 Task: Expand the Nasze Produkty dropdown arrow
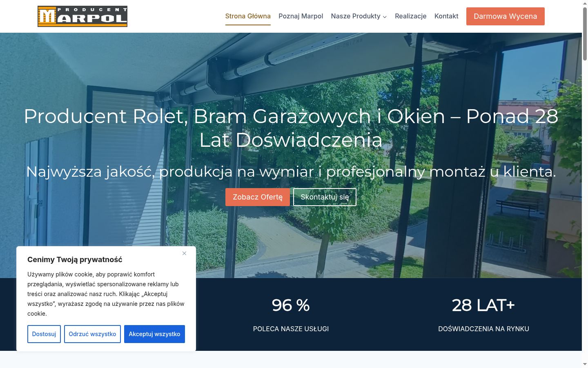[x=385, y=17]
